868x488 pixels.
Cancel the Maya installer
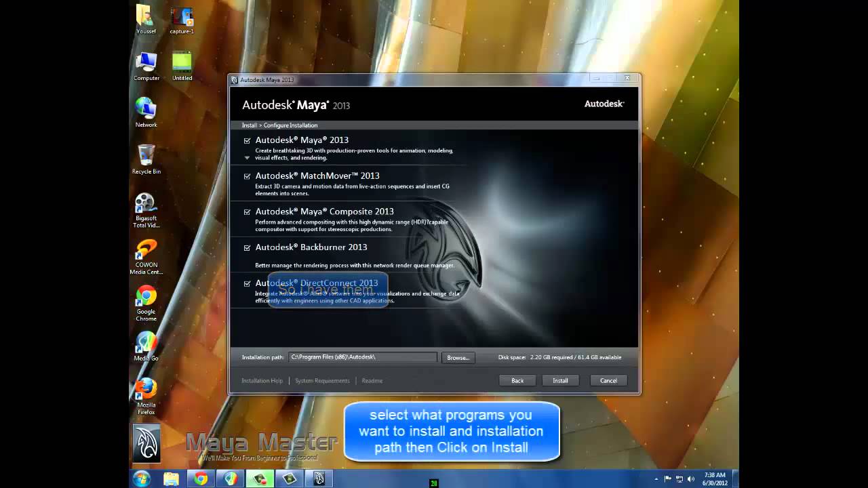(x=608, y=380)
